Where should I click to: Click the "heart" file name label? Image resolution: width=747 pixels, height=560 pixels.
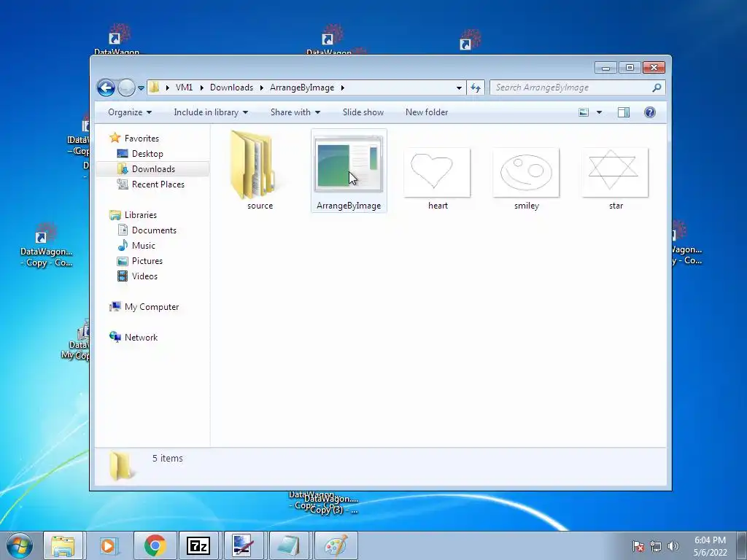[x=438, y=206]
